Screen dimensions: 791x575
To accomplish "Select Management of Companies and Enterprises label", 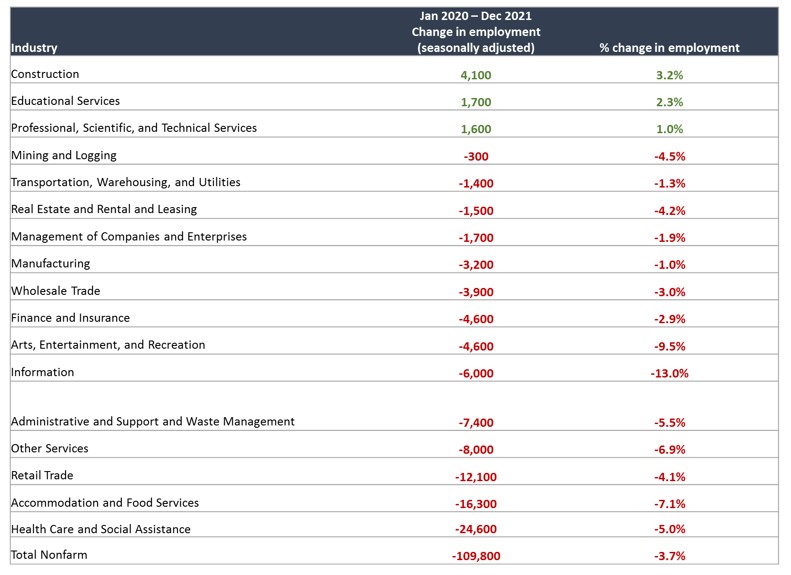I will [x=129, y=237].
